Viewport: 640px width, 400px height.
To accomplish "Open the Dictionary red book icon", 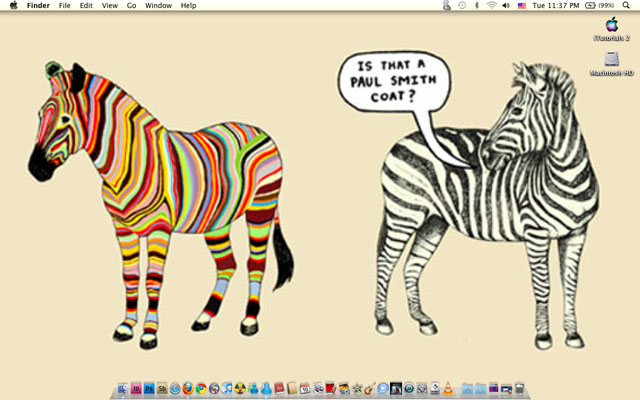I will click(279, 389).
